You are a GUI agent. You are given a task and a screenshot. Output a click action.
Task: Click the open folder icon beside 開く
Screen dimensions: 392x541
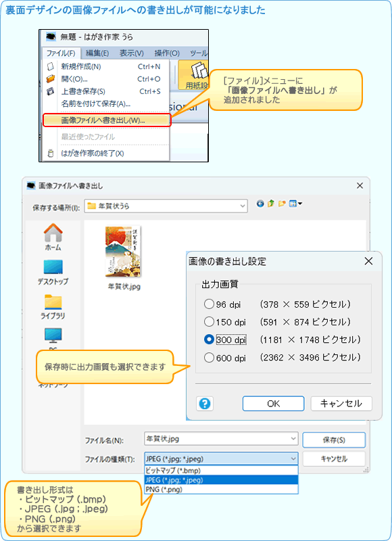click(50, 78)
